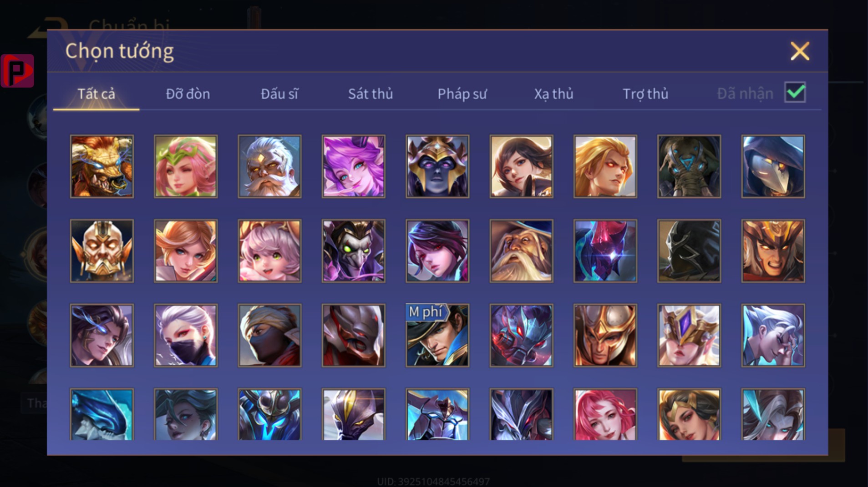The image size is (868, 487).
Task: Show the Pháp sư heroes tab
Action: point(462,94)
